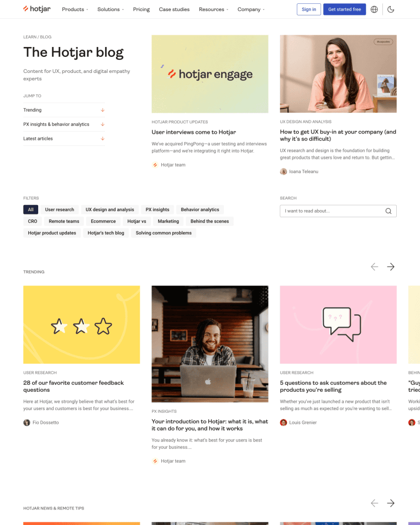Image resolution: width=420 pixels, height=525 pixels.
Task: Previous arrow in Hotjar News section
Action: click(375, 503)
